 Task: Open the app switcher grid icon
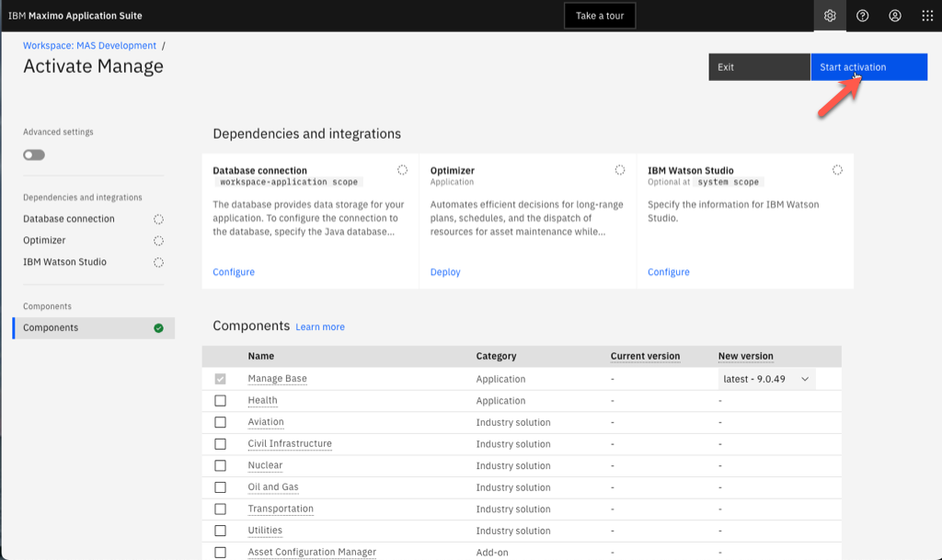point(927,16)
